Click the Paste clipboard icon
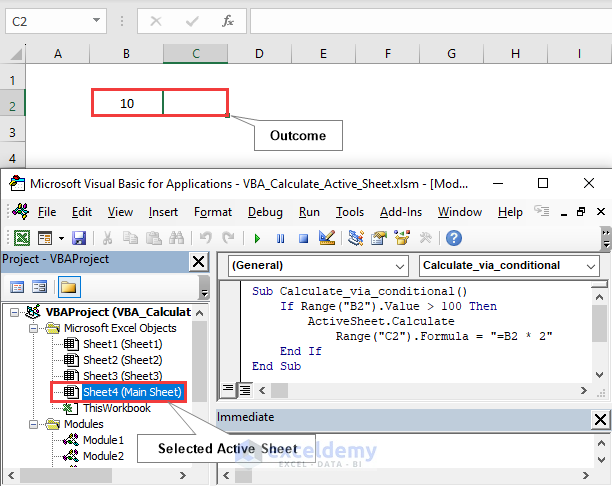Viewport: 612px width, 486px height. (153, 238)
